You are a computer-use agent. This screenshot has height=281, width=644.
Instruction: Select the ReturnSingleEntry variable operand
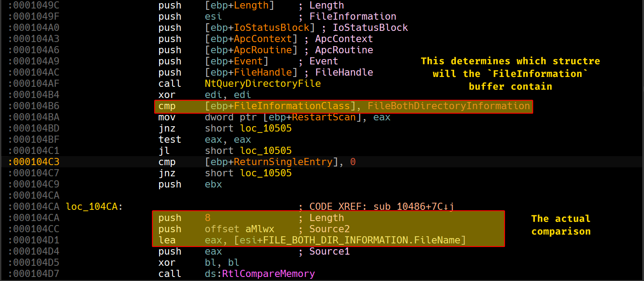pyautogui.click(x=286, y=162)
